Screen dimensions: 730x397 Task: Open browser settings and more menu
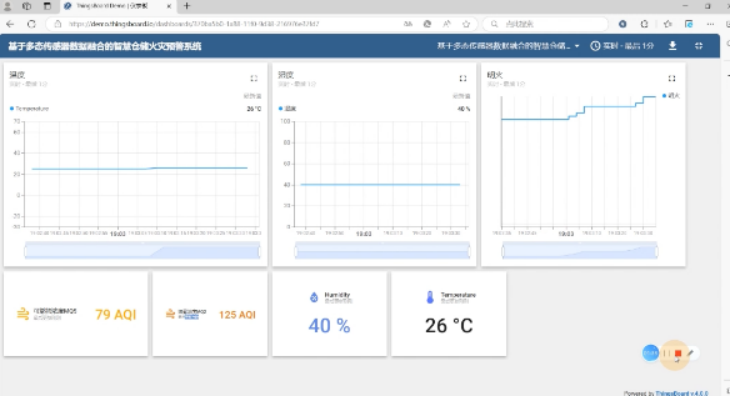tap(710, 24)
